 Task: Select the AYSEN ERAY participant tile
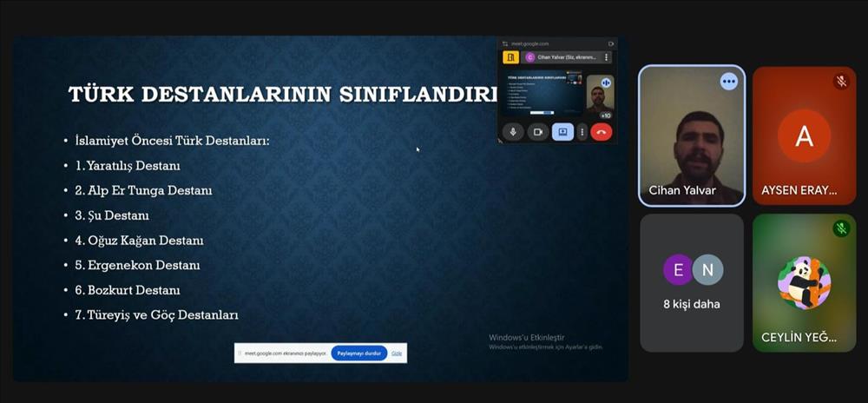click(x=804, y=135)
